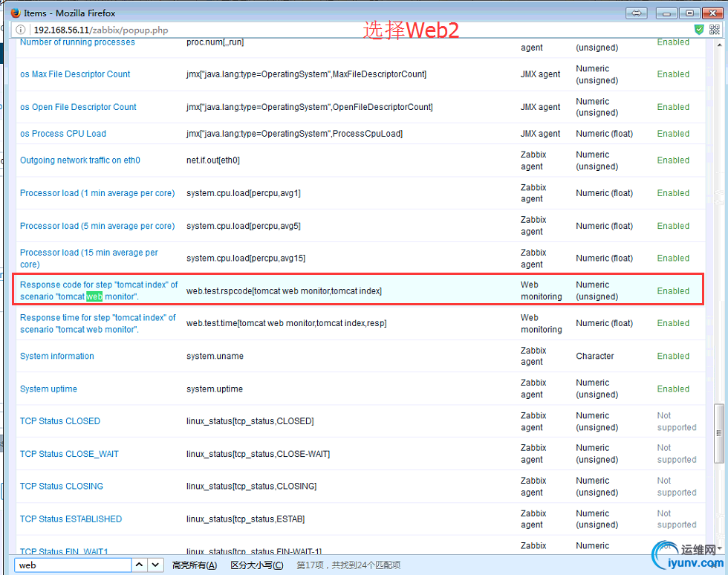Select TCP Status CLOSE_WAIT item
This screenshot has height=575, width=728.
(69, 454)
